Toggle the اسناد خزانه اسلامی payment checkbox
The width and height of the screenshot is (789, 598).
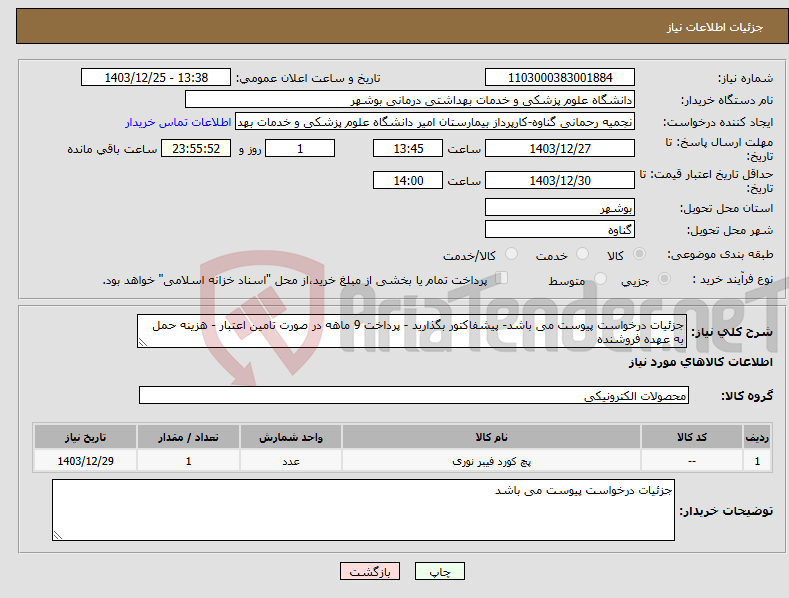502,277
